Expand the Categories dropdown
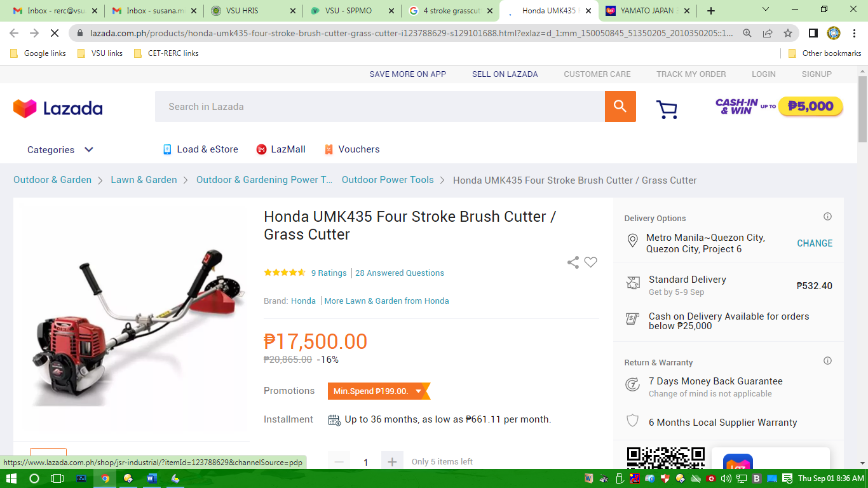Image resolution: width=868 pixels, height=488 pixels. coord(60,150)
